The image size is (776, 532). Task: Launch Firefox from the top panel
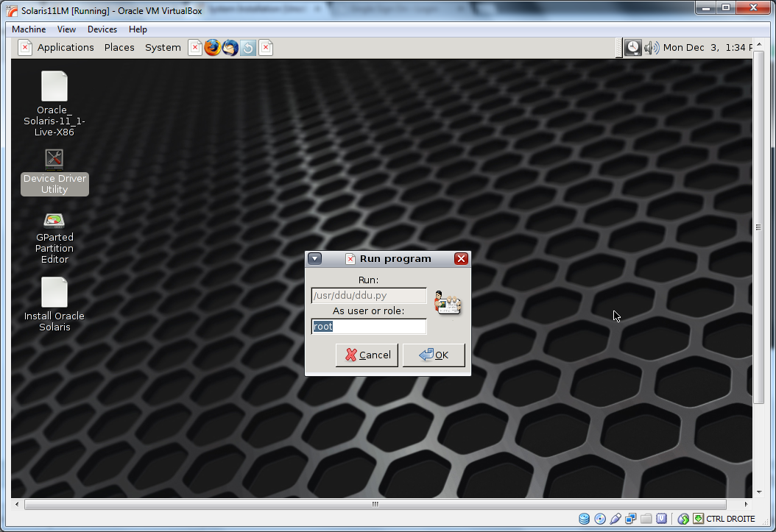pos(213,48)
